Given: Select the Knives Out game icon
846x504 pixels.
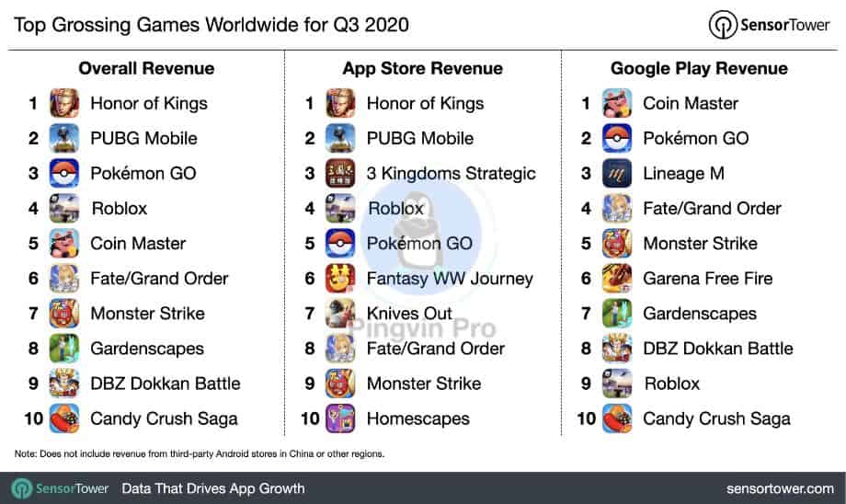Looking at the screenshot, I should pyautogui.click(x=340, y=314).
